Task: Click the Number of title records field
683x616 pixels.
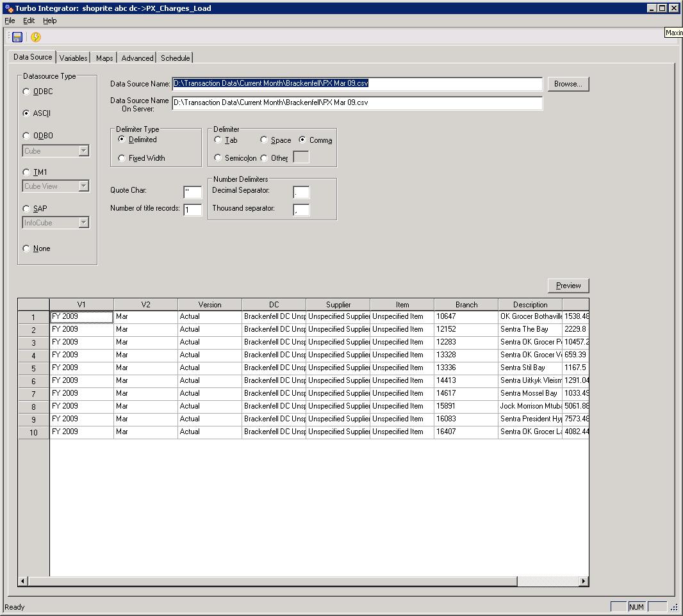Action: coord(192,210)
